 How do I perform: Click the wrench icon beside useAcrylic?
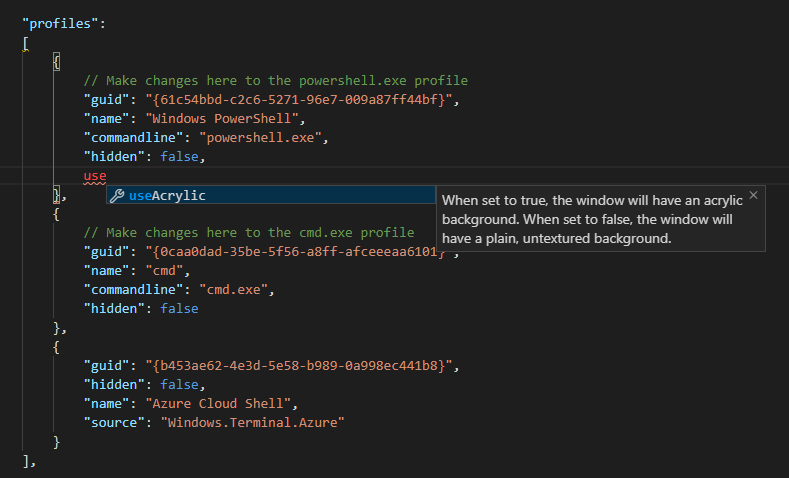[x=117, y=195]
